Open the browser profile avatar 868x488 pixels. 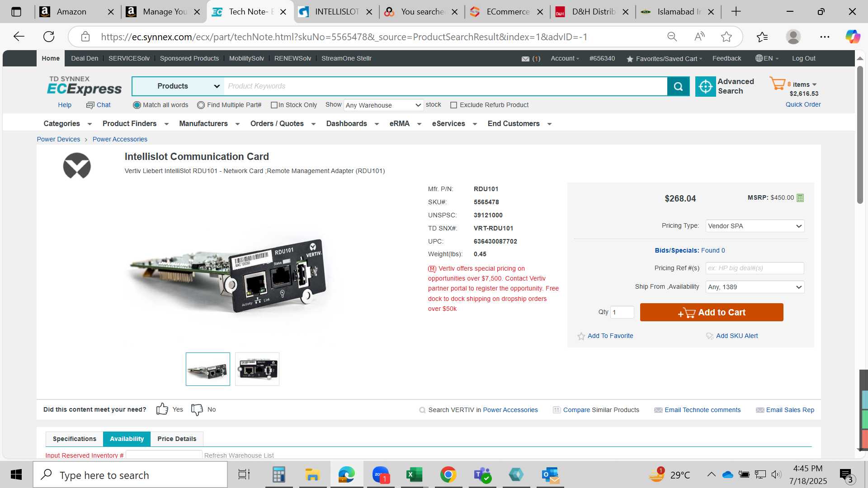pyautogui.click(x=793, y=37)
